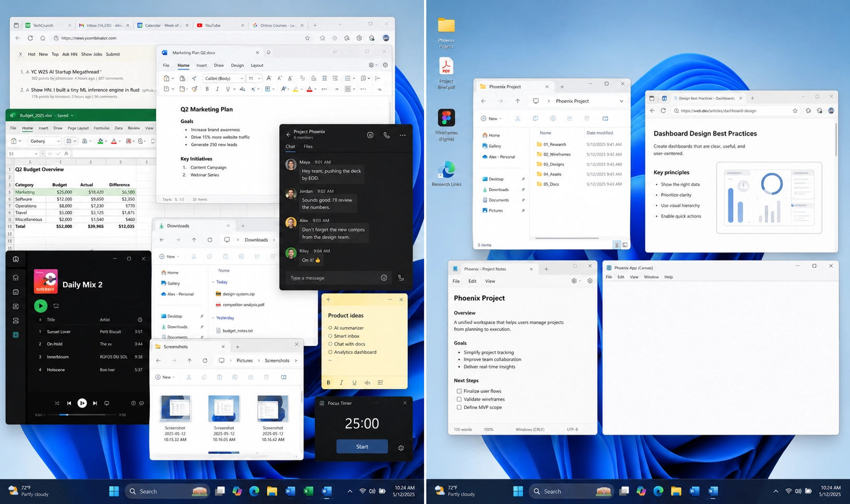Pause playback with the white center button
Screen dimensions: 850x504
(82, 403)
